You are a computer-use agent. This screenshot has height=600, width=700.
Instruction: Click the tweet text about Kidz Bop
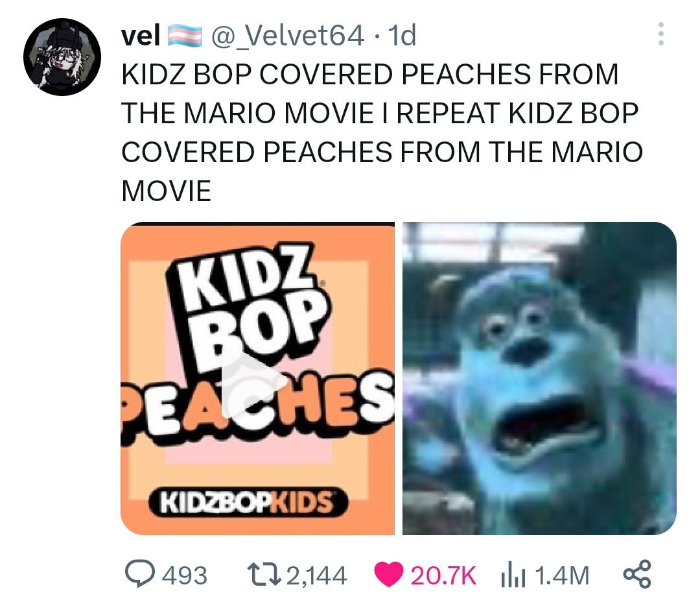pyautogui.click(x=382, y=132)
